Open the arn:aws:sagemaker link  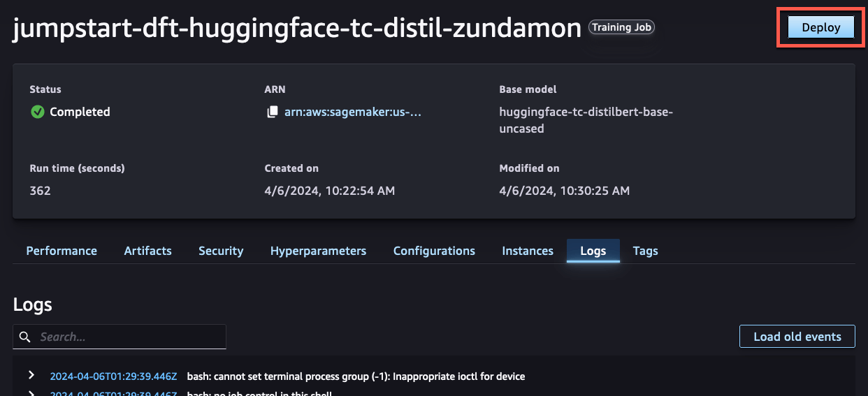pos(353,112)
